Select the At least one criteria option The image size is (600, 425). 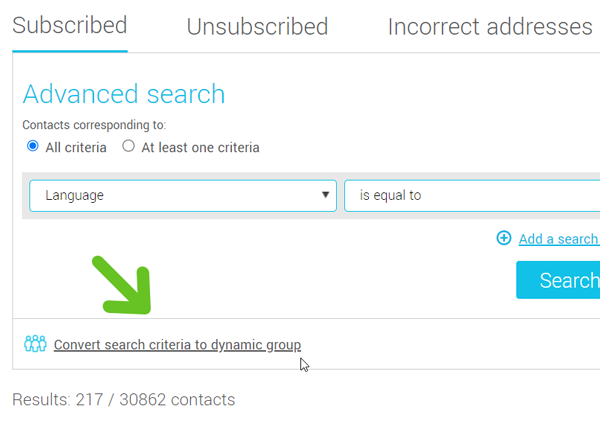[128, 147]
